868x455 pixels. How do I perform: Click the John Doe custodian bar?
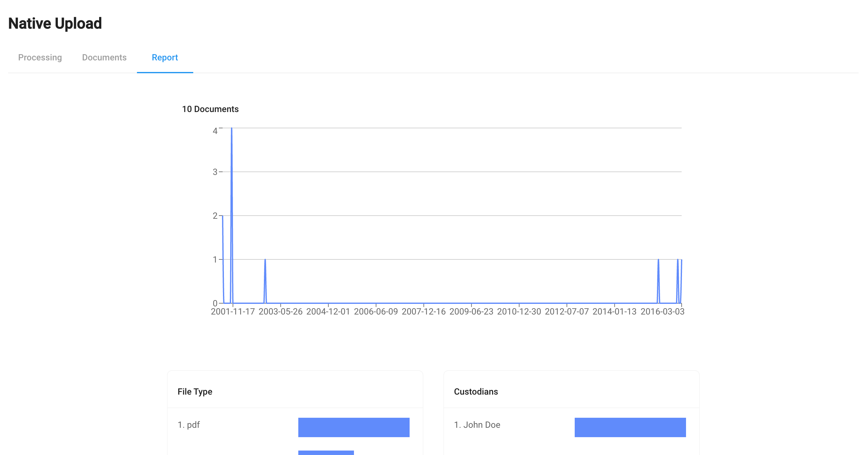[x=630, y=427]
